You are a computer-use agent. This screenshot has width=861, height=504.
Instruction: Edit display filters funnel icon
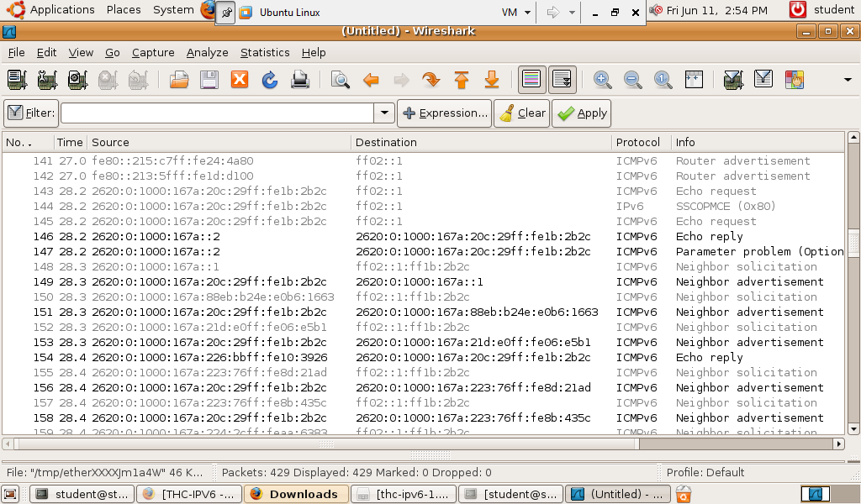[763, 80]
